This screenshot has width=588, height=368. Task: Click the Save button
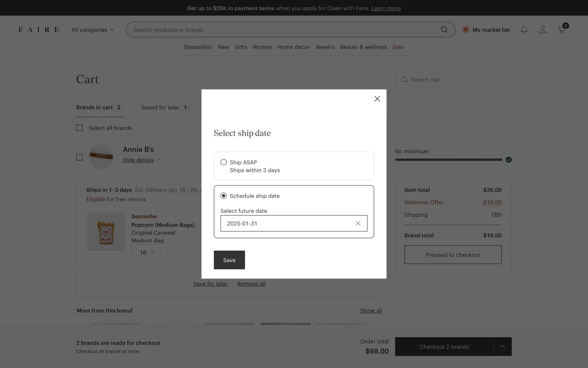(x=229, y=260)
